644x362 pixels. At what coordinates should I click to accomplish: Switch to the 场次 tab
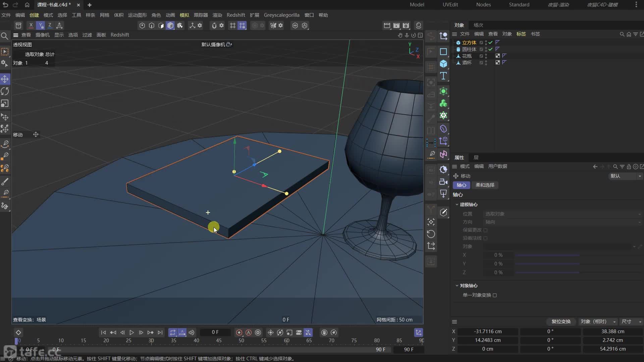coord(478,25)
